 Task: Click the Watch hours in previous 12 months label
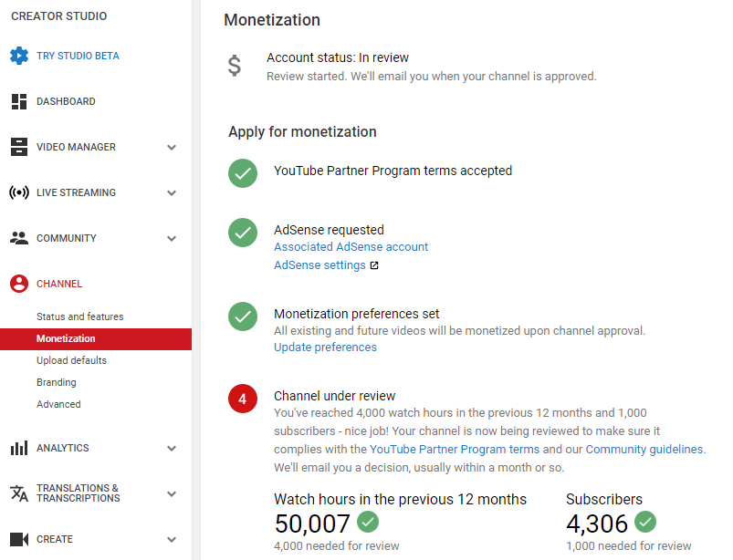point(400,499)
